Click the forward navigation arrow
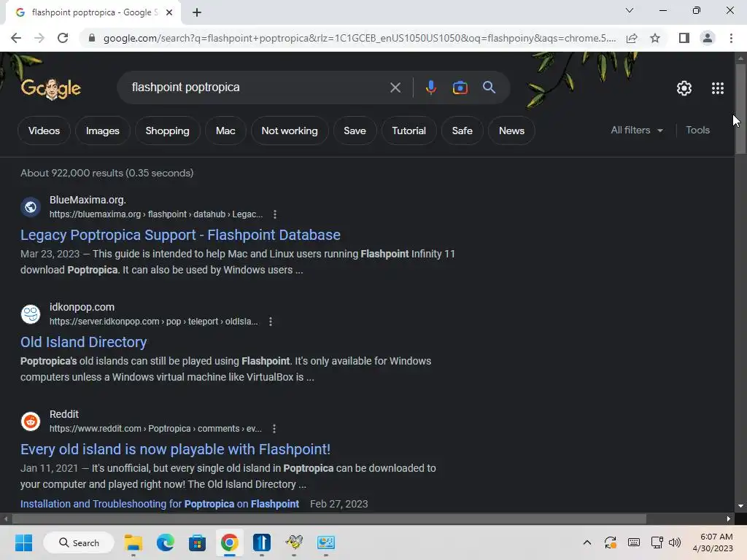 [39, 38]
